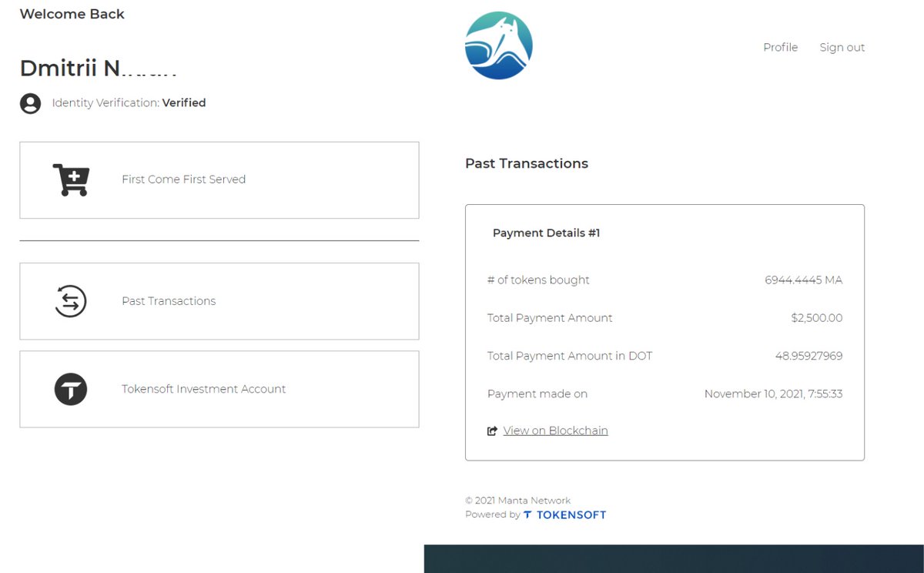
Task: Open the First Come First Served card
Action: 219,179
